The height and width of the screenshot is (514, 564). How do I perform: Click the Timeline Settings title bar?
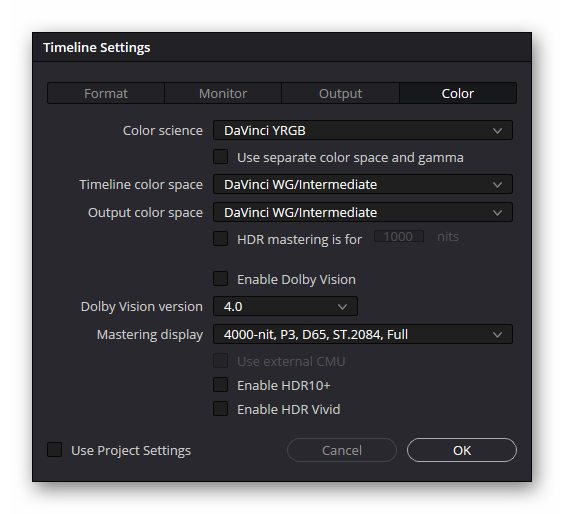pos(282,47)
